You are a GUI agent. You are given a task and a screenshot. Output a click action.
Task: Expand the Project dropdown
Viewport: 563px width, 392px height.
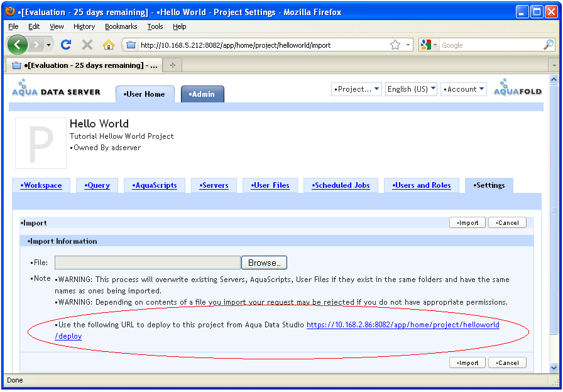coord(356,89)
